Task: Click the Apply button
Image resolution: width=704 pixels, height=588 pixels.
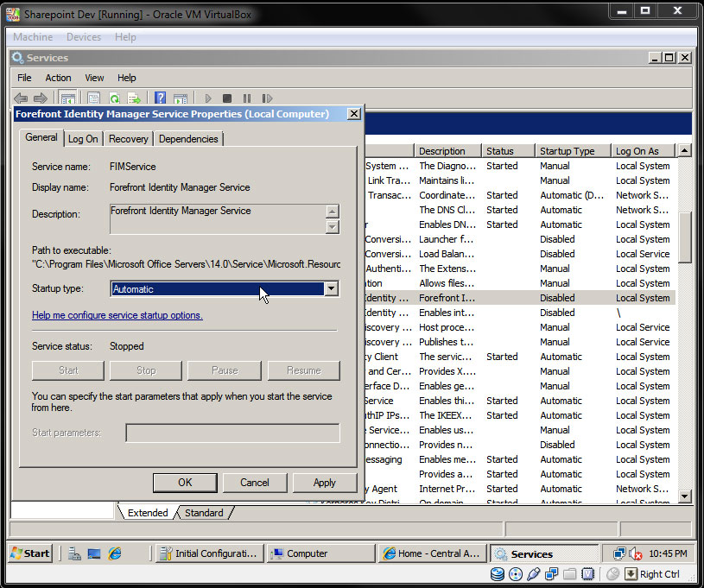Action: coord(325,483)
